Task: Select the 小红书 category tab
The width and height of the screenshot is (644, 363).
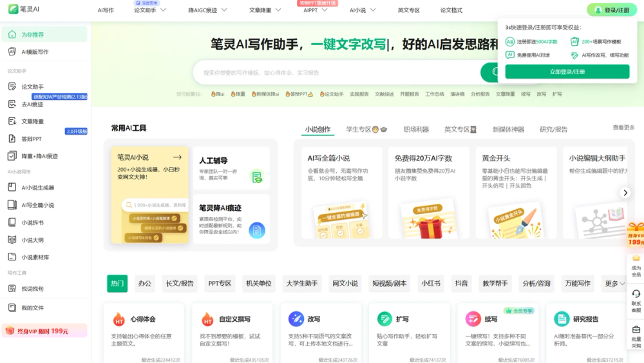Action: [x=430, y=284]
